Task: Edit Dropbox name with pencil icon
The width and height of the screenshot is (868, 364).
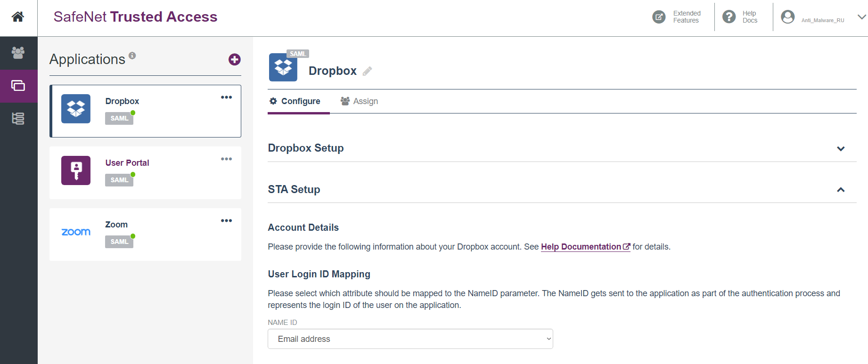Action: [368, 71]
